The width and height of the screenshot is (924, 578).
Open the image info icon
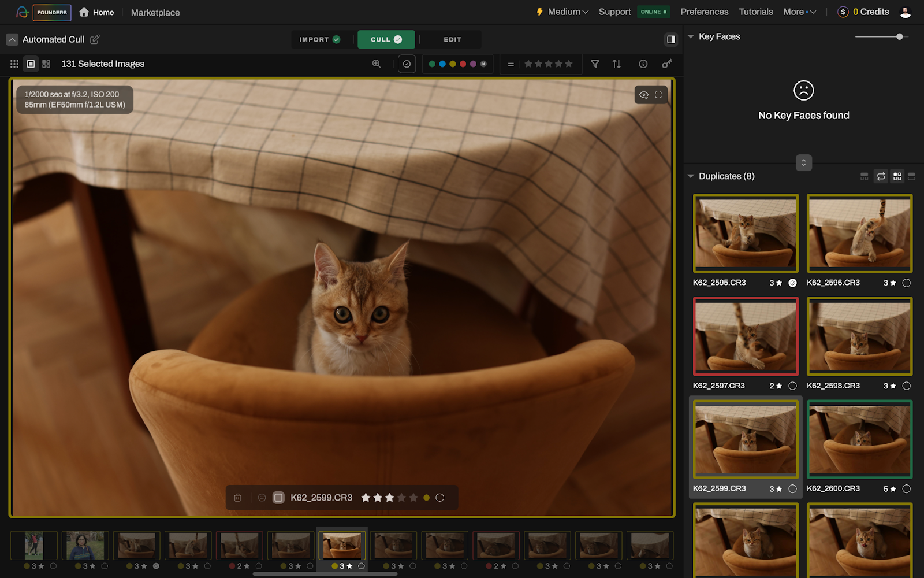643,64
